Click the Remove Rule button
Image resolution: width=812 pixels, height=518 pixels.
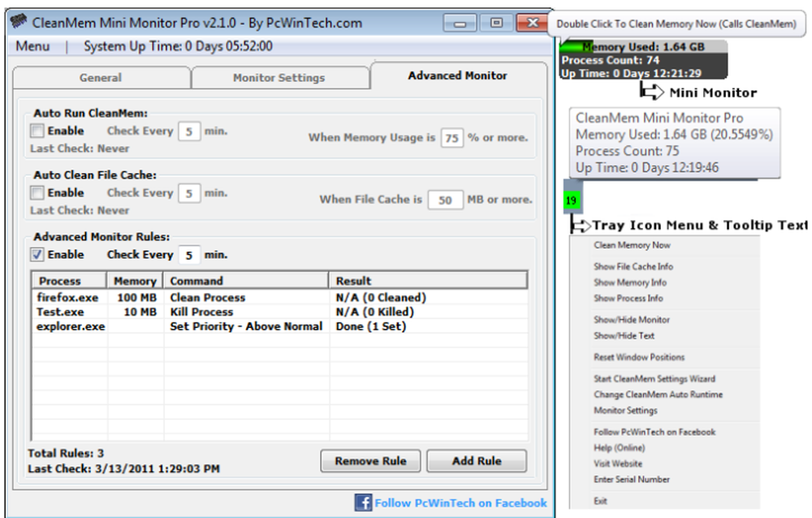[x=370, y=460]
